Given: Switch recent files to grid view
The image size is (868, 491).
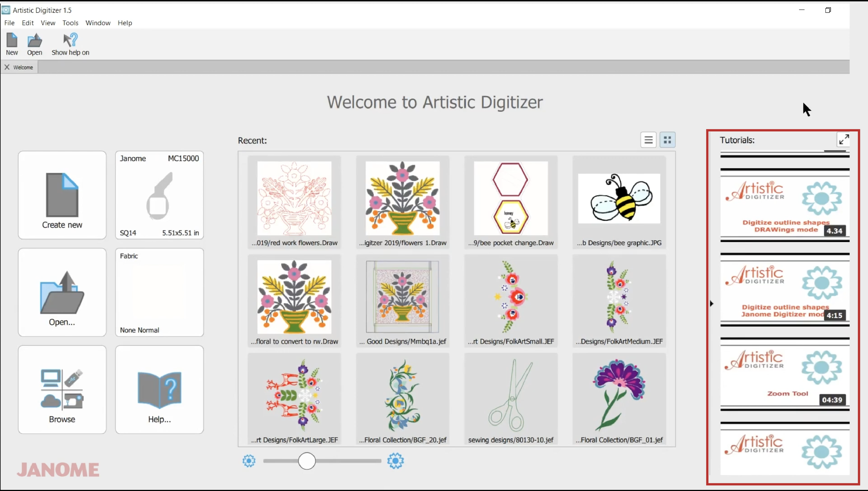Looking at the screenshot, I should (667, 140).
